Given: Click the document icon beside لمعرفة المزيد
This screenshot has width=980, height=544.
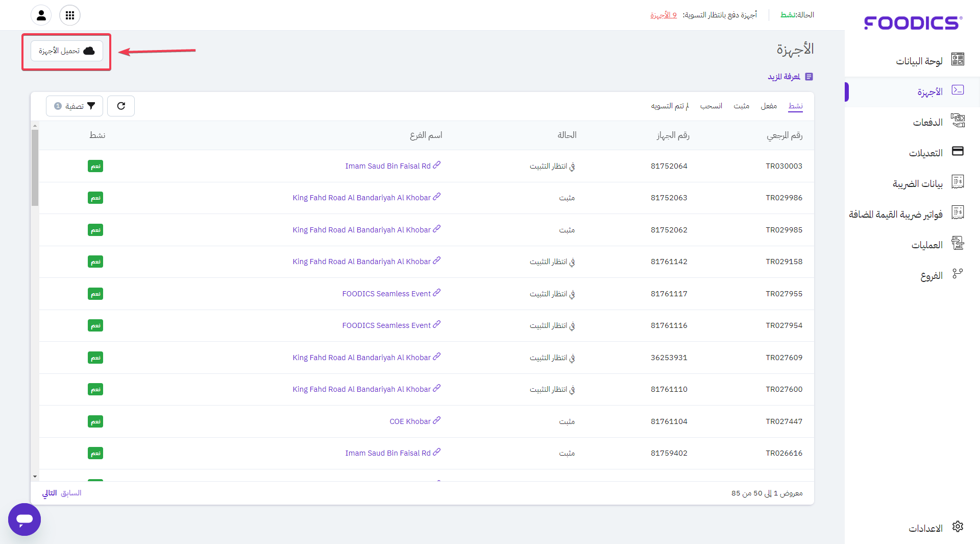Looking at the screenshot, I should coord(809,77).
